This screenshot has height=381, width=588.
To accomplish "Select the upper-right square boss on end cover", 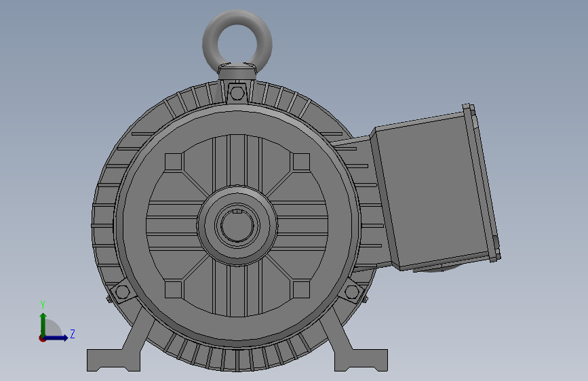I will point(300,162).
